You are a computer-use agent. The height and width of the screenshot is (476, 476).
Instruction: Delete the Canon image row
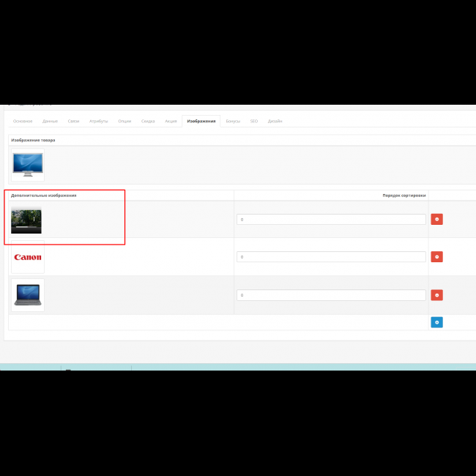pos(436,257)
